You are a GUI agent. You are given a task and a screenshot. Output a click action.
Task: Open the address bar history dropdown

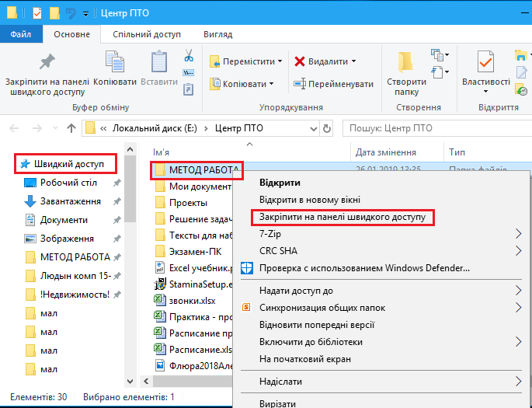click(x=314, y=129)
